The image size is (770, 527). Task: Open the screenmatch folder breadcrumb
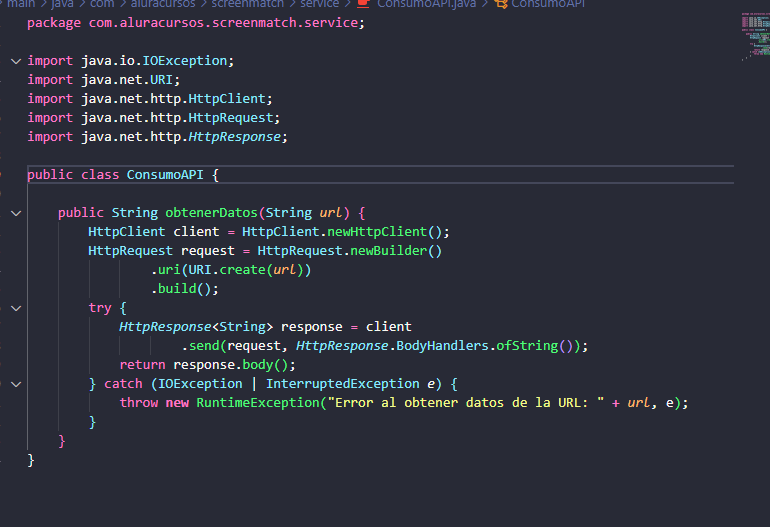(x=248, y=4)
